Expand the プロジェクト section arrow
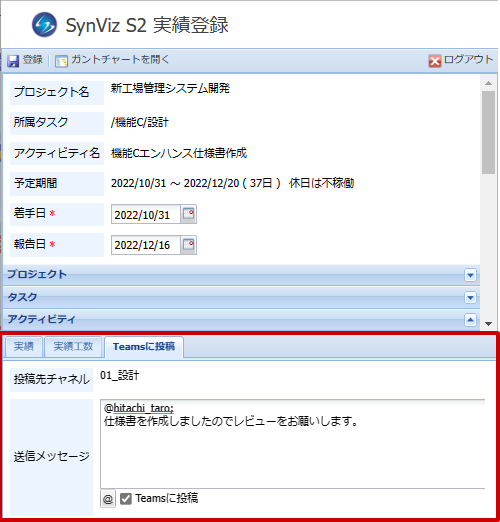This screenshot has height=522, width=500. point(470,275)
